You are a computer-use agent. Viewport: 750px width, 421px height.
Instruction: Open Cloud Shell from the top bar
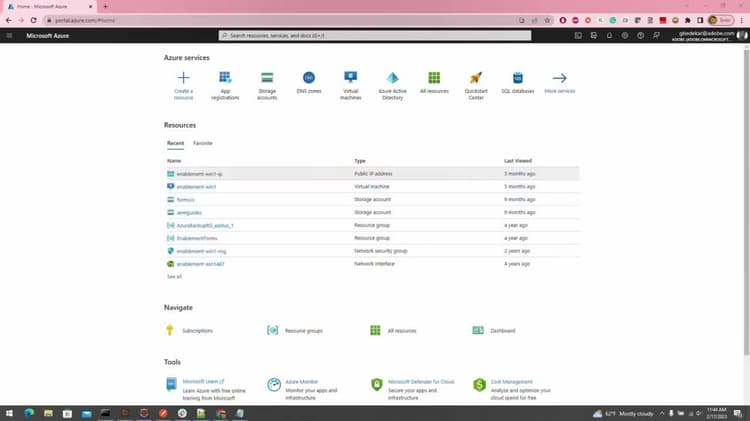coord(578,35)
